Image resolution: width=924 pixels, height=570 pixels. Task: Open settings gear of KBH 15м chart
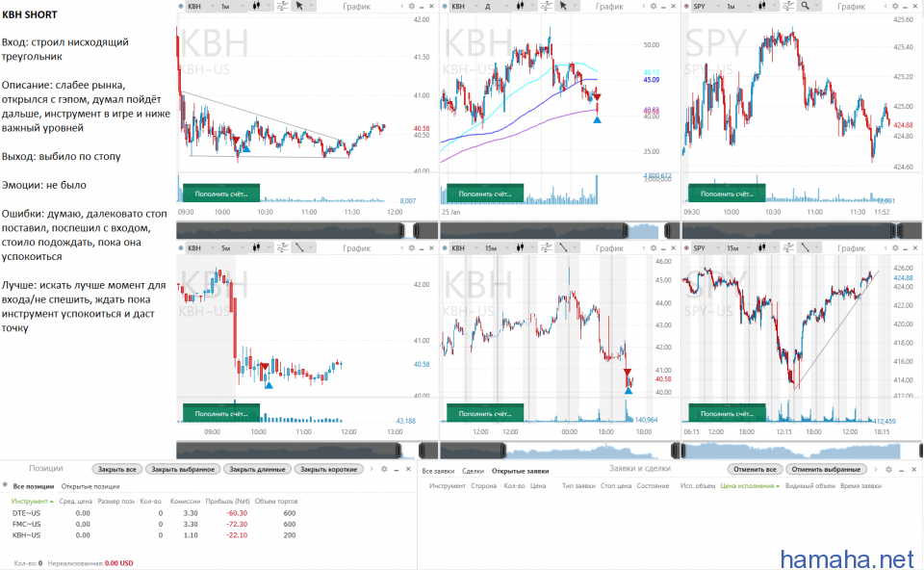click(653, 248)
